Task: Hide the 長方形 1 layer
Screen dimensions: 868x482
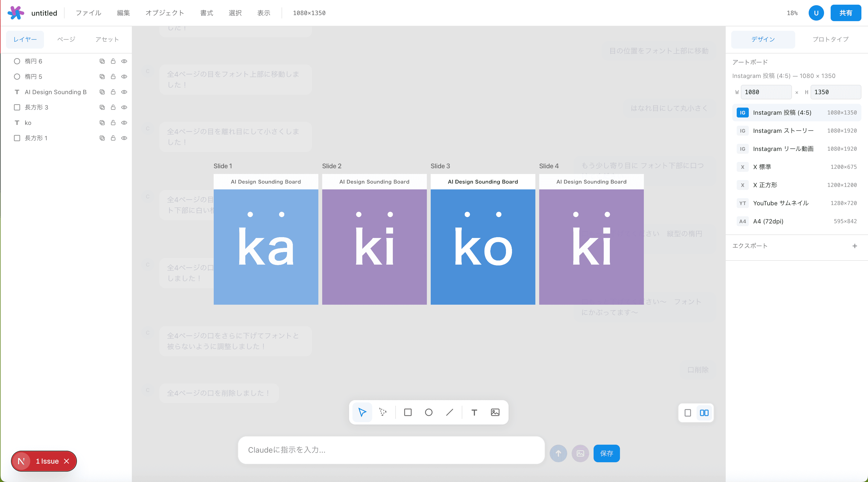Action: [x=124, y=138]
